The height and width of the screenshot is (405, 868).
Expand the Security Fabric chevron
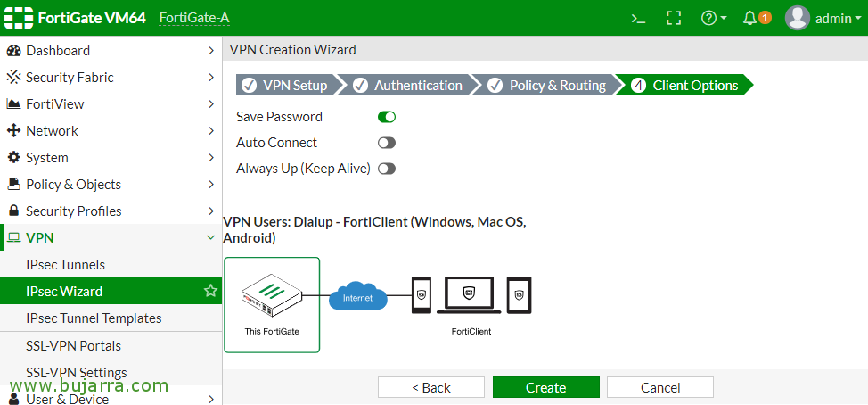[211, 78]
